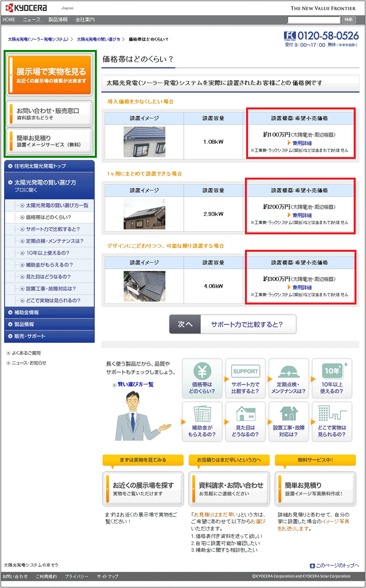
Task: Click the お問い合わせ・販売窓口 sidebar button
Action: 50,113
